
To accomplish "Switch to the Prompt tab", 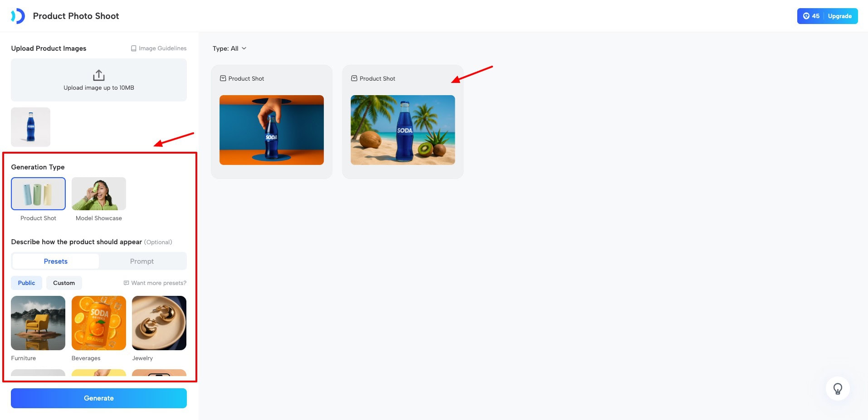I will pyautogui.click(x=142, y=261).
